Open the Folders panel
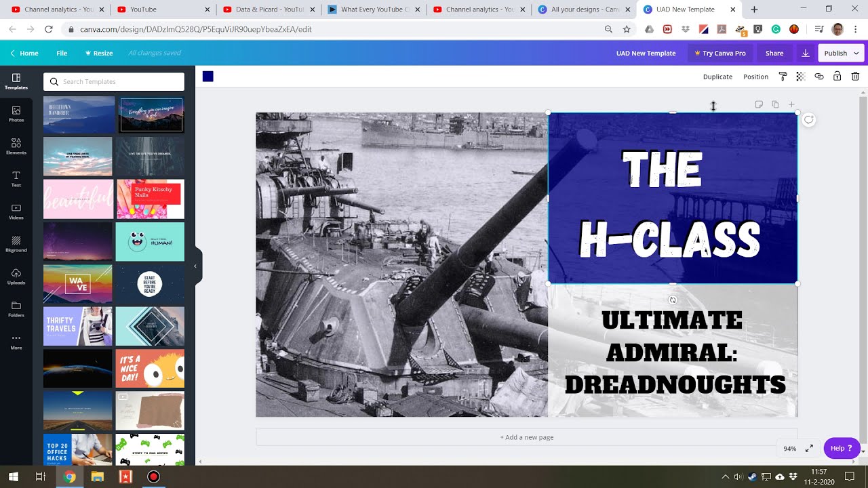This screenshot has width=868, height=488. coord(16,309)
